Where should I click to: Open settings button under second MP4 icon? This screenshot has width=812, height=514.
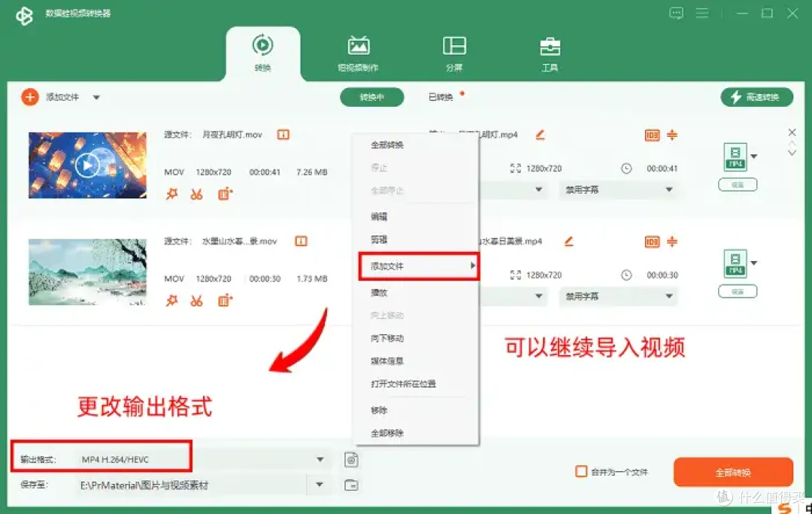pos(738,292)
